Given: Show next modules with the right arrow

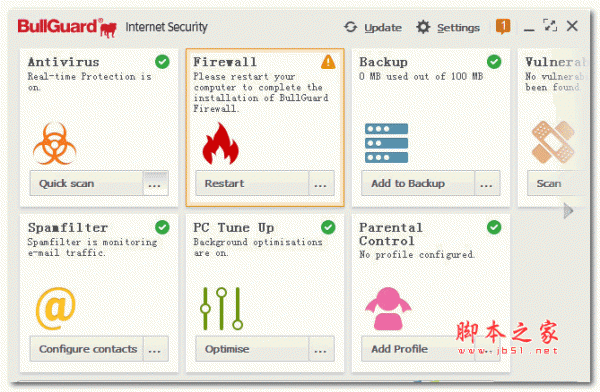Looking at the screenshot, I should [x=569, y=211].
